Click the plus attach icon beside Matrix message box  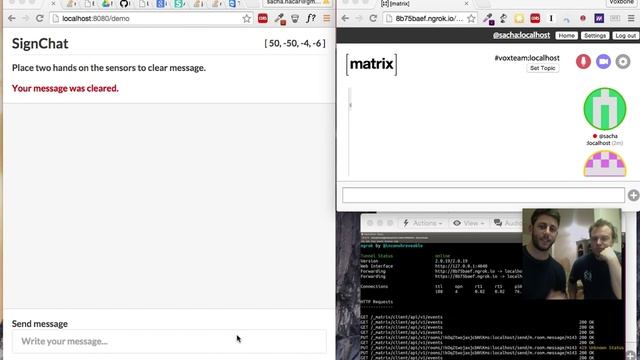click(x=633, y=196)
